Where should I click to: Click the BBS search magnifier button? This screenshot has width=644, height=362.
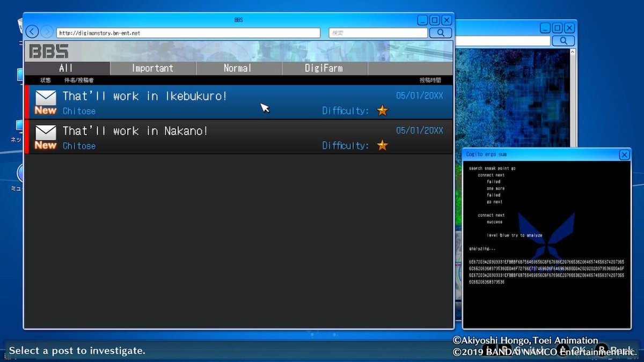click(x=441, y=33)
